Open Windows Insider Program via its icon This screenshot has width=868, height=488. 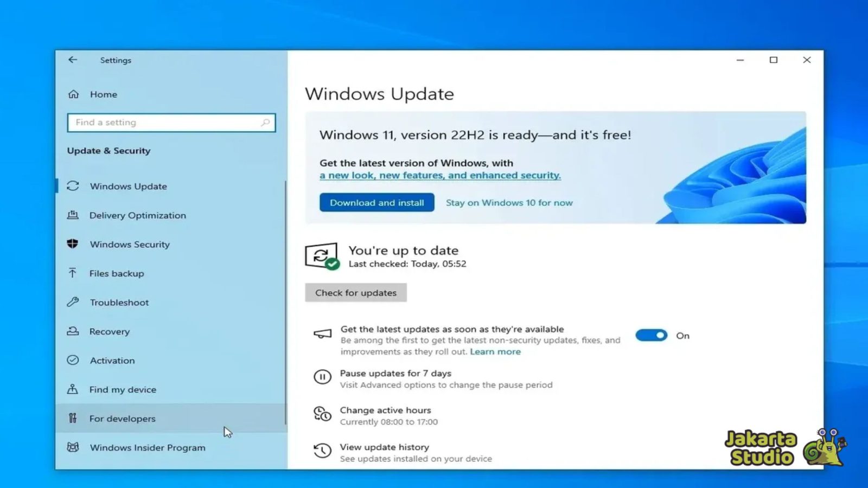coord(73,447)
